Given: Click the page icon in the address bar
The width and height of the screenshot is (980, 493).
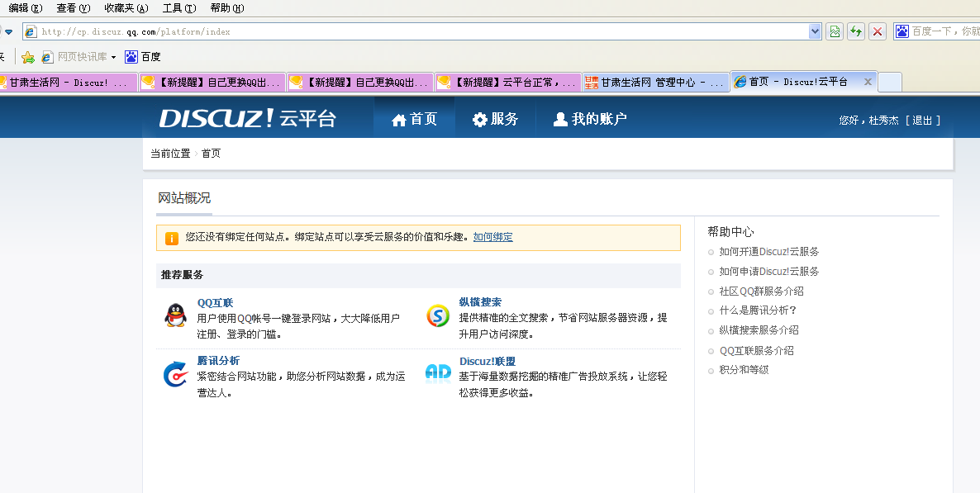Looking at the screenshot, I should point(31,31).
